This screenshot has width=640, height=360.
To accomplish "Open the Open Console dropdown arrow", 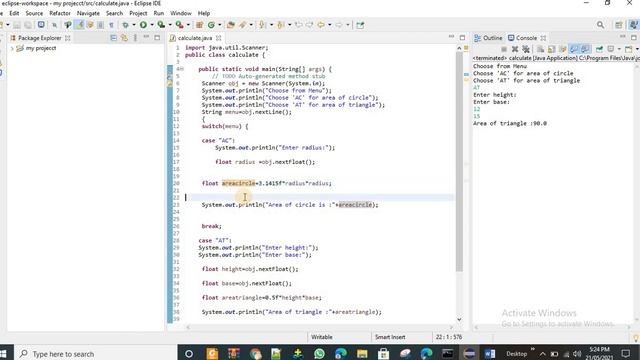I will 637,49.
